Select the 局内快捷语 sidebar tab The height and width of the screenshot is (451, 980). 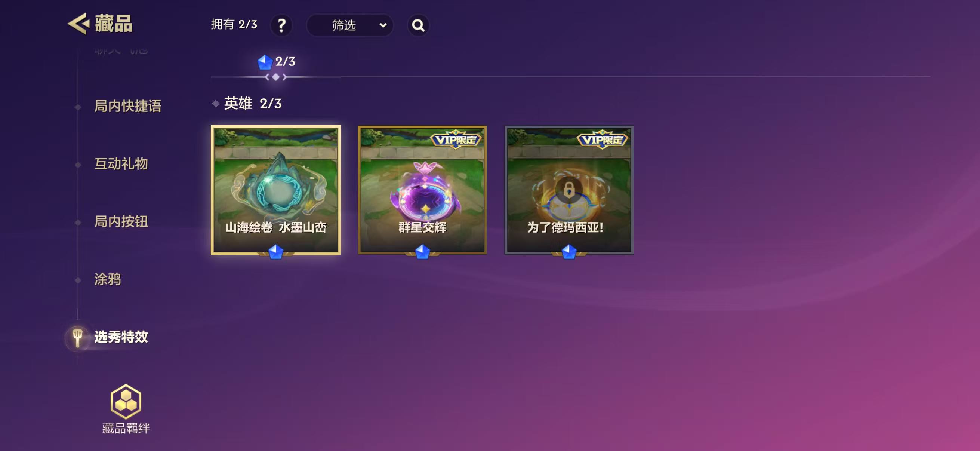128,106
